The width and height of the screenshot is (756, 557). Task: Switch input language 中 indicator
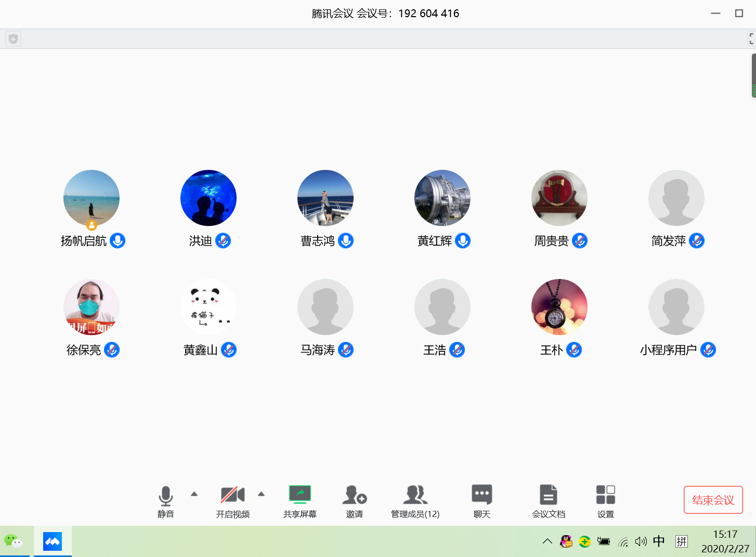click(x=659, y=541)
